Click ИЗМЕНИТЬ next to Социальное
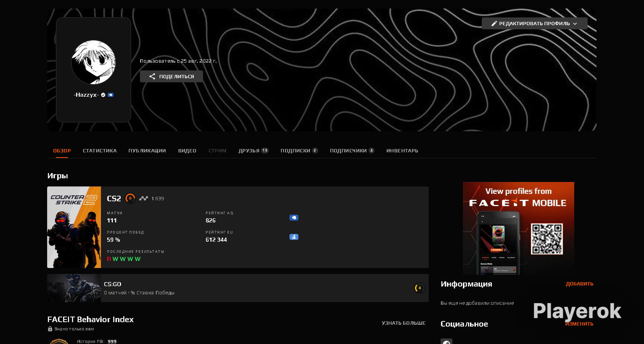 579,324
